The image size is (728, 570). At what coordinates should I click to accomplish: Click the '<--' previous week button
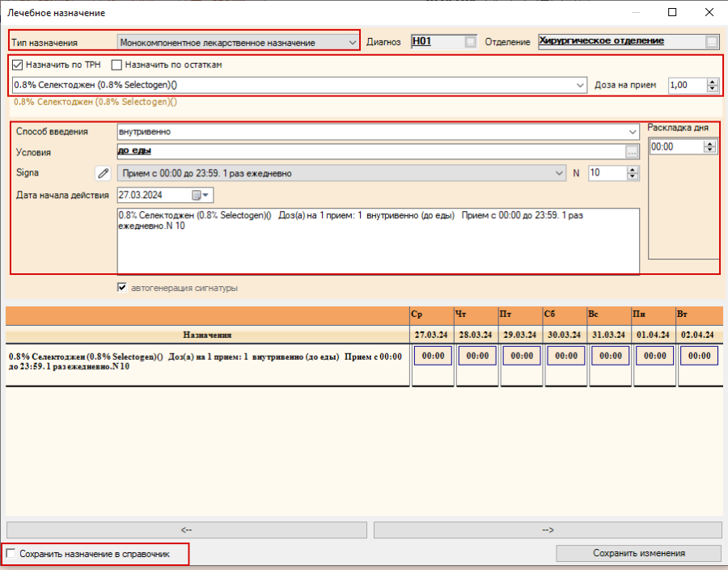pos(187,530)
